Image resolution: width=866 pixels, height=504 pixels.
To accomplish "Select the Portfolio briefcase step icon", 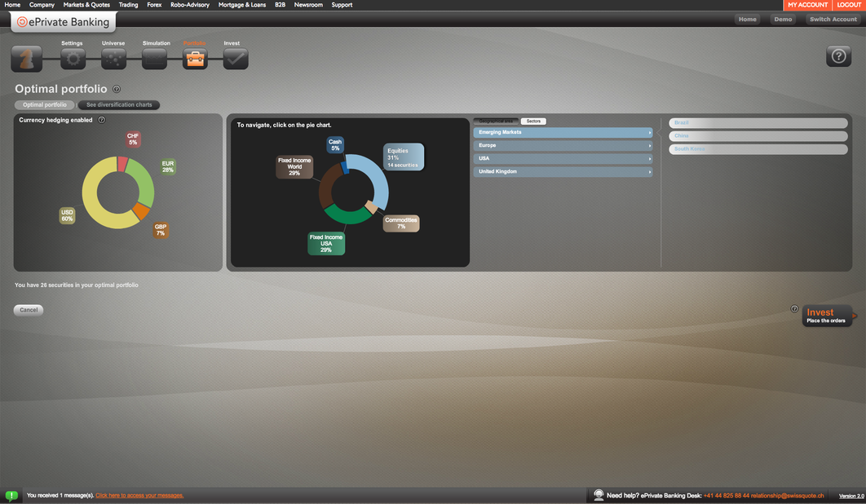I will (x=195, y=59).
